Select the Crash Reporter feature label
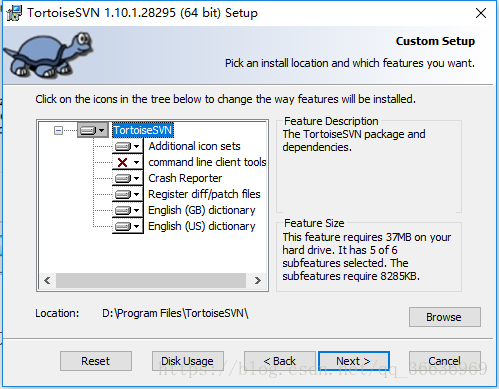 (185, 178)
